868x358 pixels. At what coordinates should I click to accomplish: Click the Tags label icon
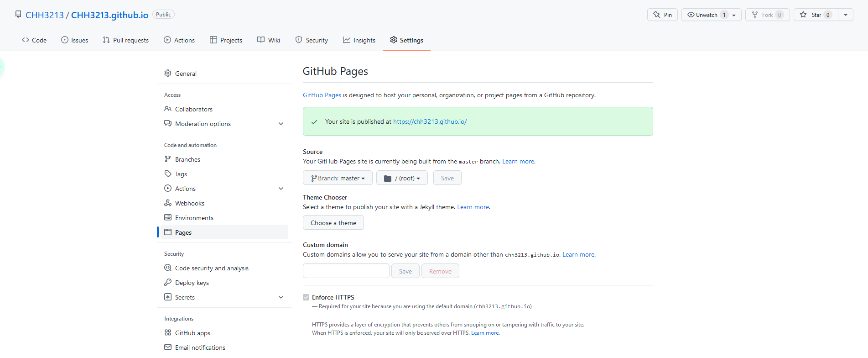168,174
